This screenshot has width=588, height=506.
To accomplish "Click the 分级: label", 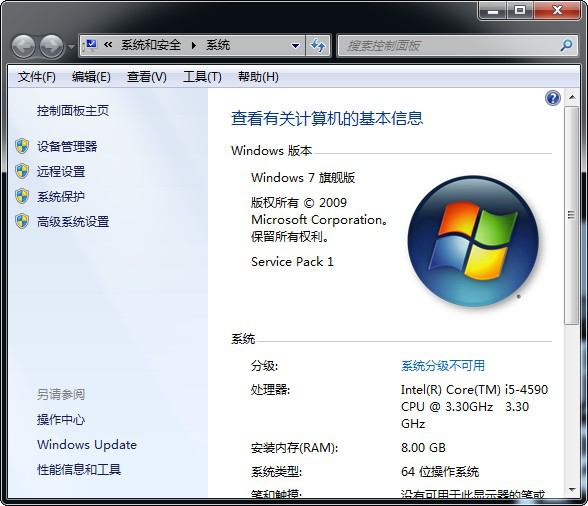I will (264, 366).
